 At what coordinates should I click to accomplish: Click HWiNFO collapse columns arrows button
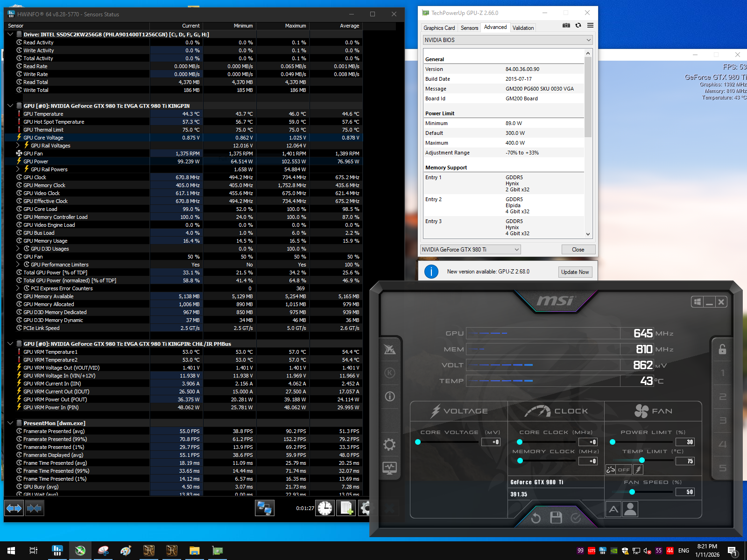point(34,508)
